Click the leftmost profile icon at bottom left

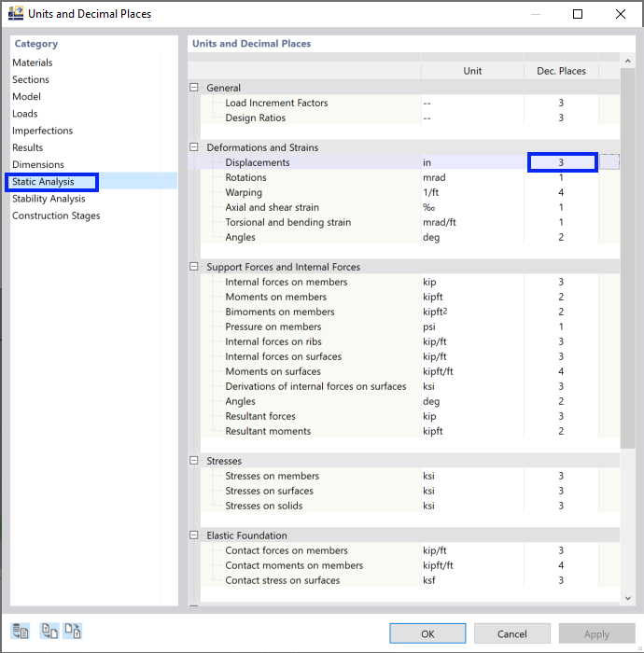click(x=21, y=632)
